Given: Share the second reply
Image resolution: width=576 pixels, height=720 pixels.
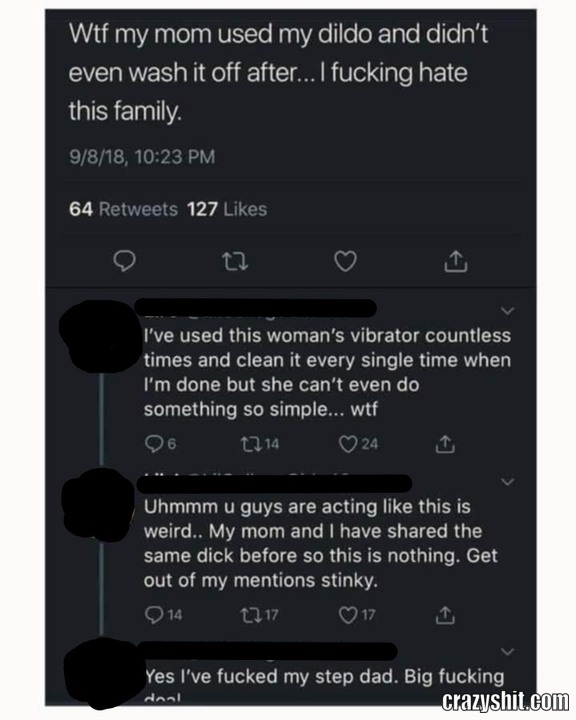Looking at the screenshot, I should point(445,615).
